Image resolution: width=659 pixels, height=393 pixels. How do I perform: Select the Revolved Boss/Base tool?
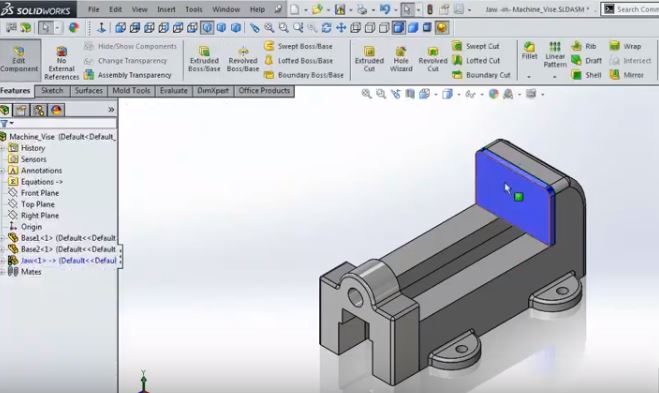(243, 59)
